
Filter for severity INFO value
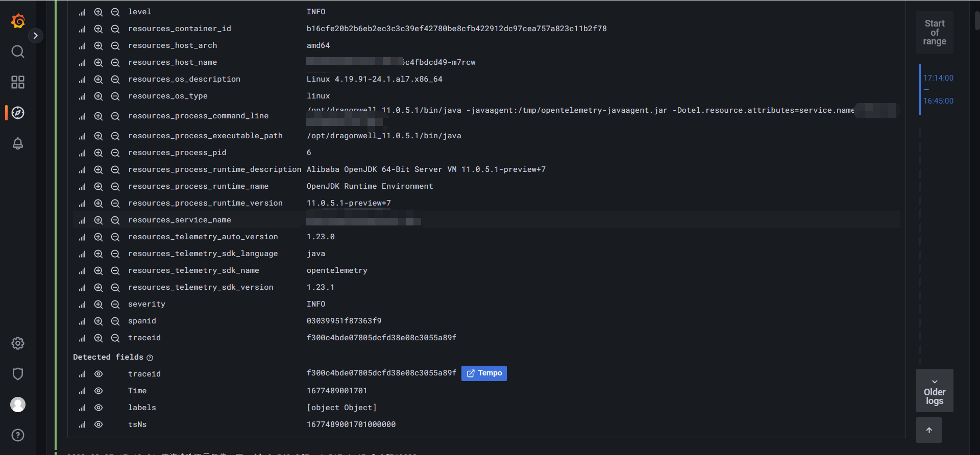click(99, 304)
